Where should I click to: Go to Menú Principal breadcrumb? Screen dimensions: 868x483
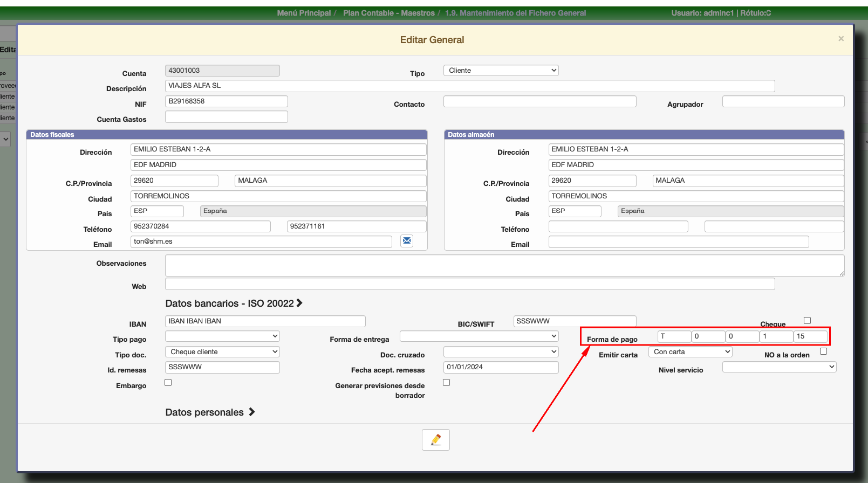[304, 13]
